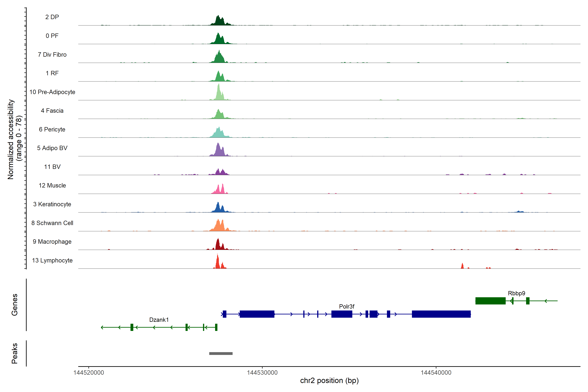Image resolution: width=588 pixels, height=392 pixels.
Task: Click the 13 Lymphocyte track label
Action: 52,261
